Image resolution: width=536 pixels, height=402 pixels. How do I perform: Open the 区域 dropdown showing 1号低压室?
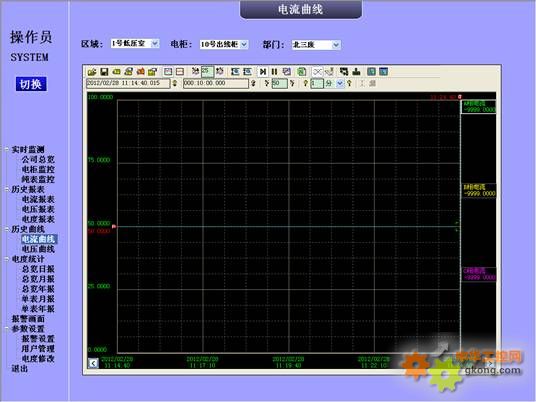[135, 44]
